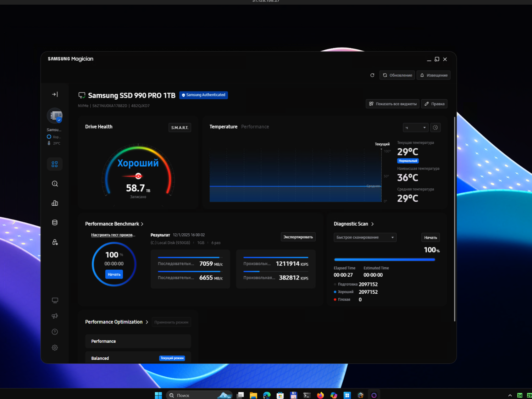The image size is (532, 399).
Task: Open the Diagnostic Scan magnifier icon in sidebar
Action: click(x=55, y=184)
